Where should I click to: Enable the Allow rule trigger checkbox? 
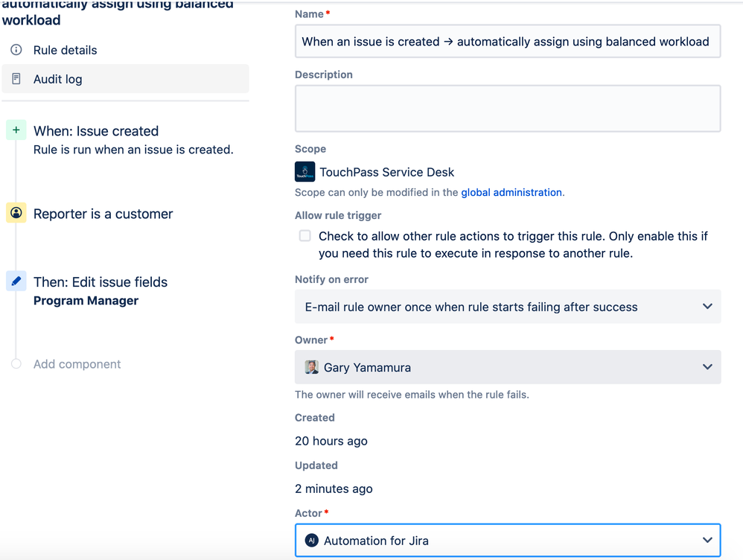(x=305, y=235)
